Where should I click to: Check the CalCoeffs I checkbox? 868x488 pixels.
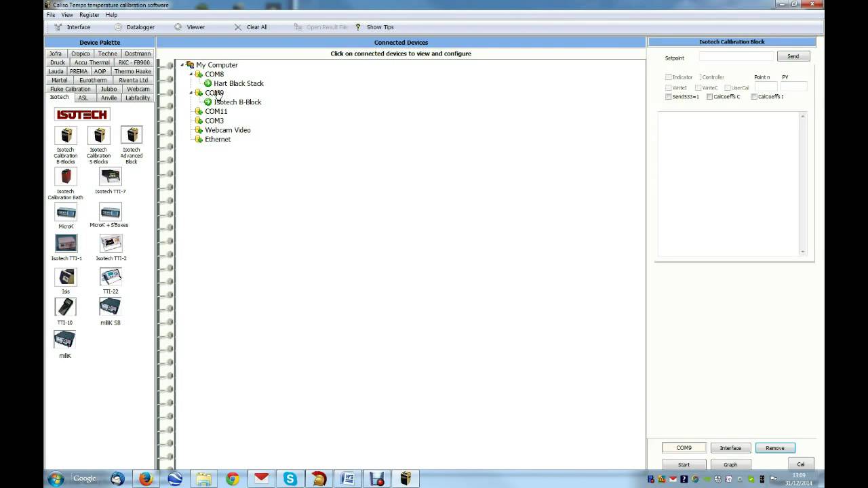tap(754, 97)
